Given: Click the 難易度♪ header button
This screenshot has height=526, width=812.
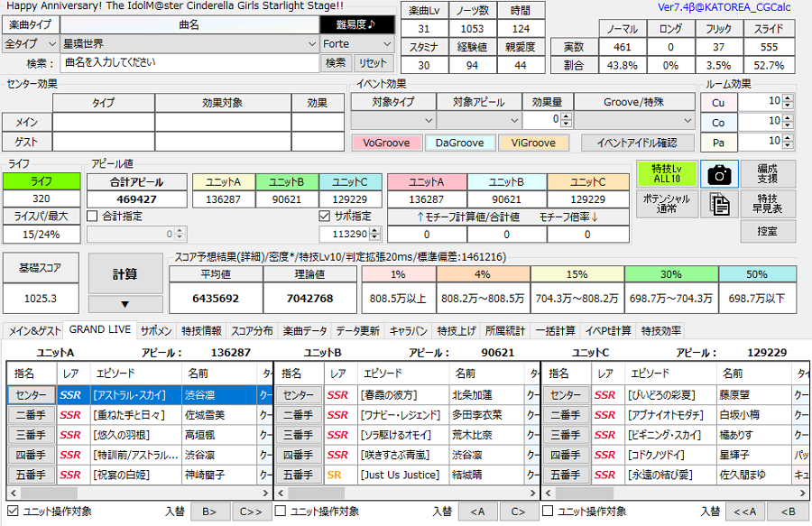Looking at the screenshot, I should (357, 24).
